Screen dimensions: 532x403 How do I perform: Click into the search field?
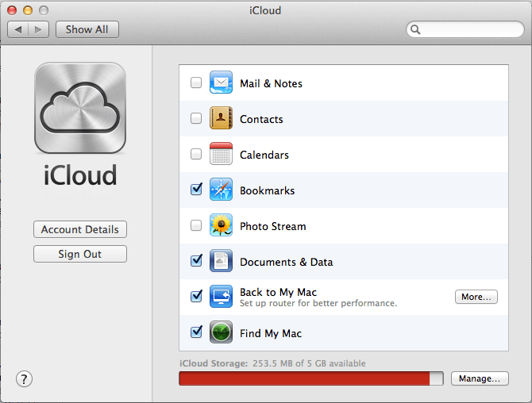[465, 30]
